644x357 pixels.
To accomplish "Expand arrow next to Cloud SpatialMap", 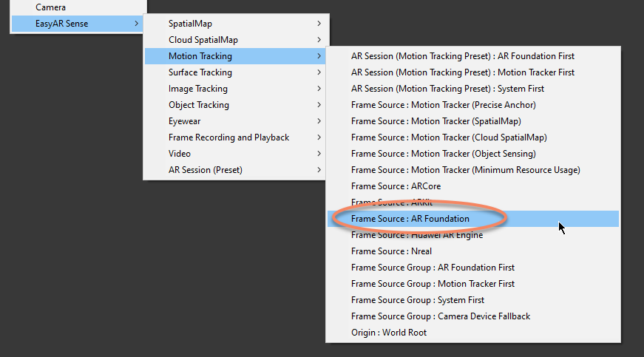I will 319,40.
